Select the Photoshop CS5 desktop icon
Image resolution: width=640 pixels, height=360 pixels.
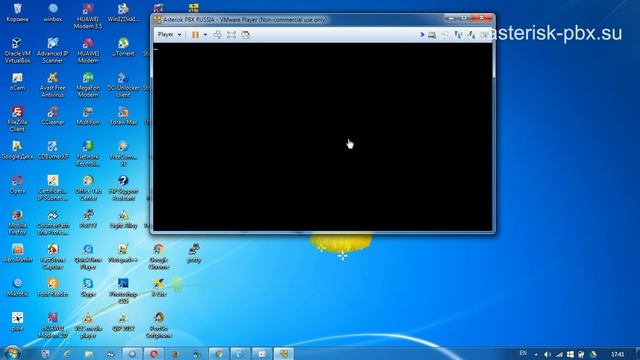[123, 291]
